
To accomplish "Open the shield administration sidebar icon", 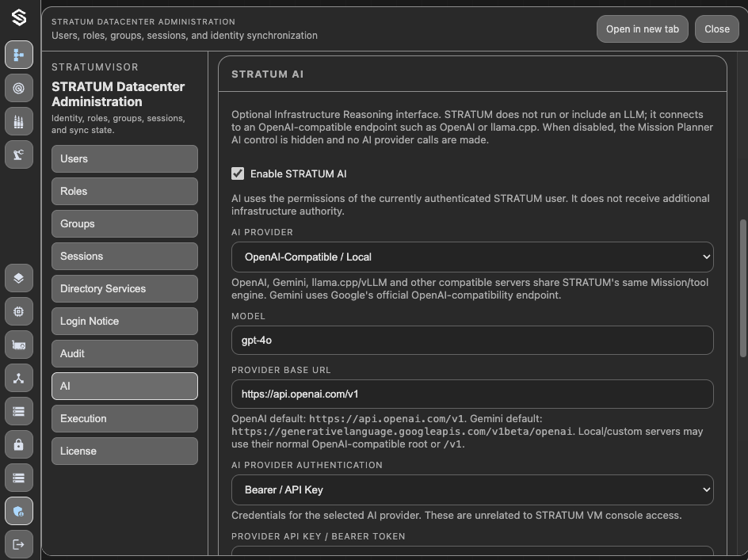I will (x=19, y=512).
